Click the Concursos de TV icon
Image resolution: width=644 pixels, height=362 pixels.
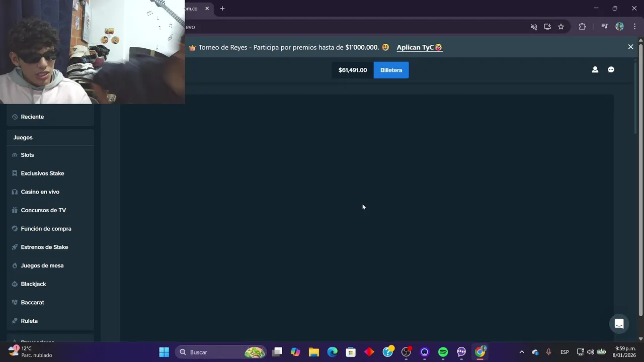[15, 210]
